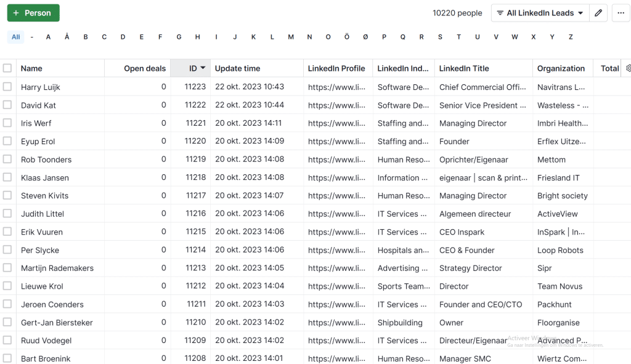The width and height of the screenshot is (631, 364).
Task: Click Founder and CEO/CTO title cell
Action: (481, 304)
